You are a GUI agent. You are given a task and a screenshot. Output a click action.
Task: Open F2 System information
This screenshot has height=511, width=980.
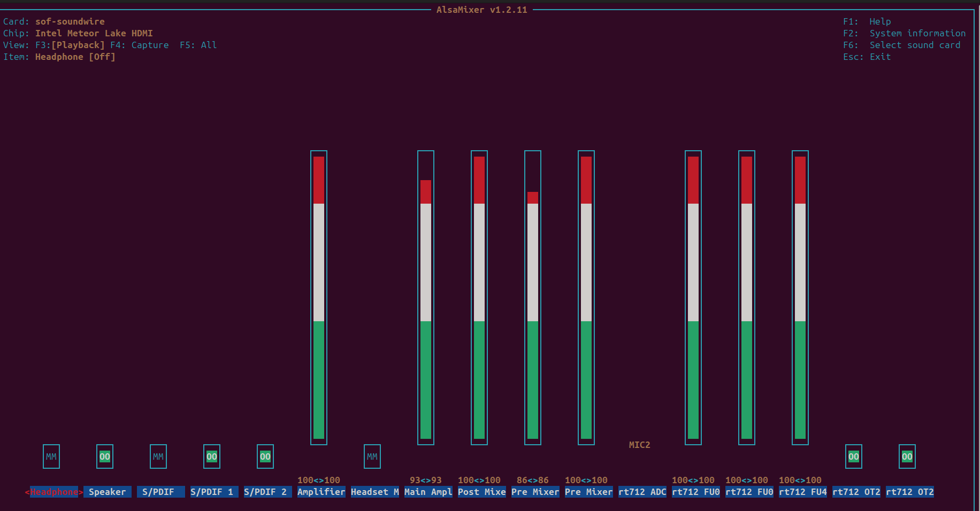tap(905, 33)
